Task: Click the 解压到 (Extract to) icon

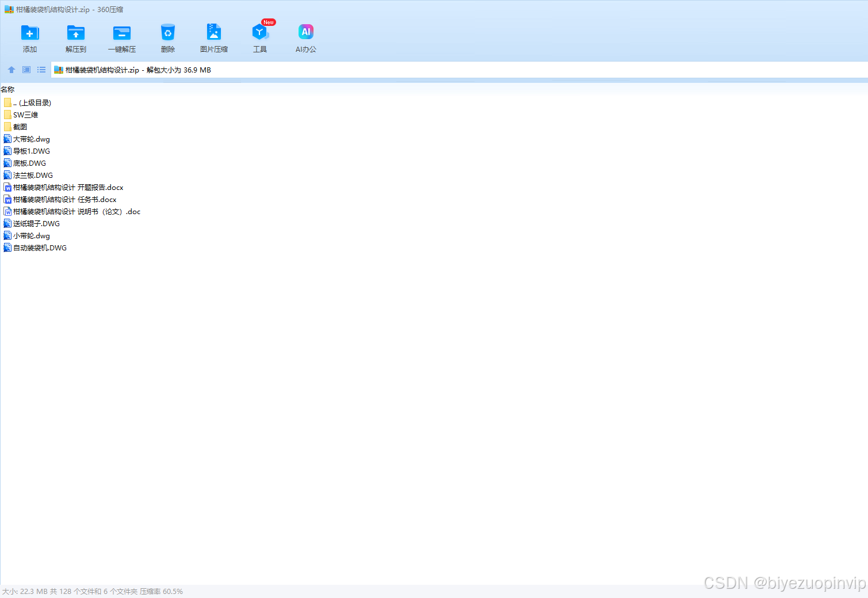Action: pos(76,33)
